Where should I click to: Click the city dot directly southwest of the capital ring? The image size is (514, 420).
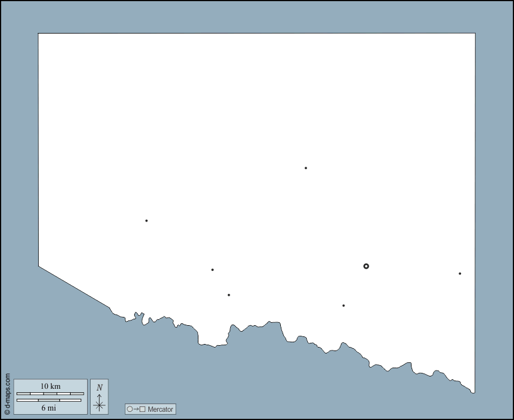click(x=344, y=305)
